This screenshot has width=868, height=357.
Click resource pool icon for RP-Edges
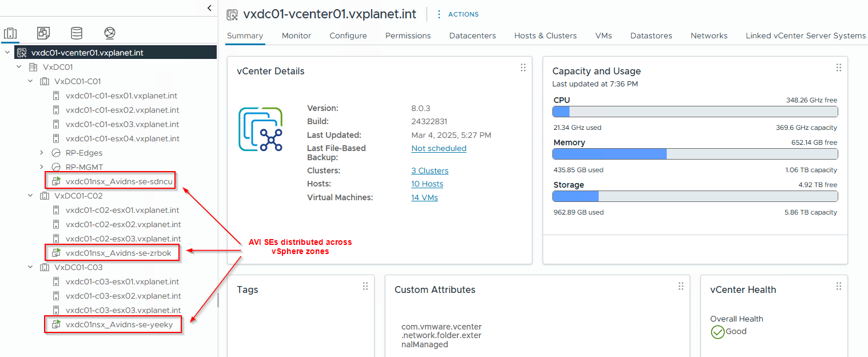pyautogui.click(x=56, y=153)
